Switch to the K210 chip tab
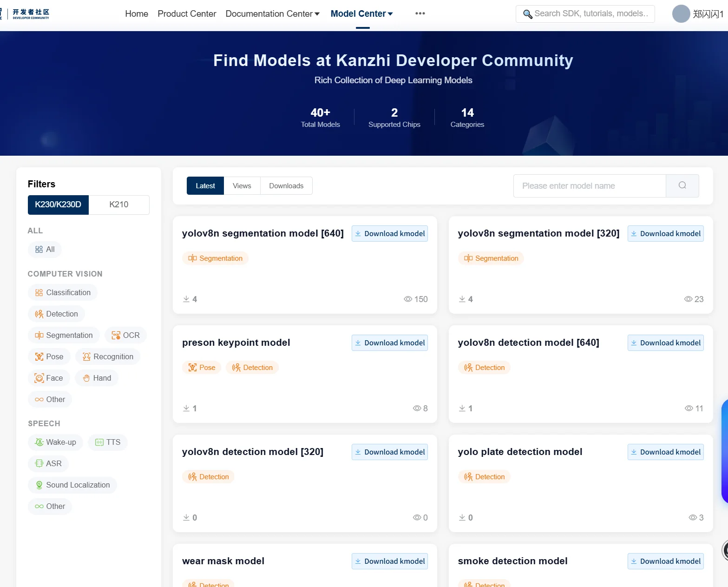The image size is (728, 587). (x=119, y=205)
